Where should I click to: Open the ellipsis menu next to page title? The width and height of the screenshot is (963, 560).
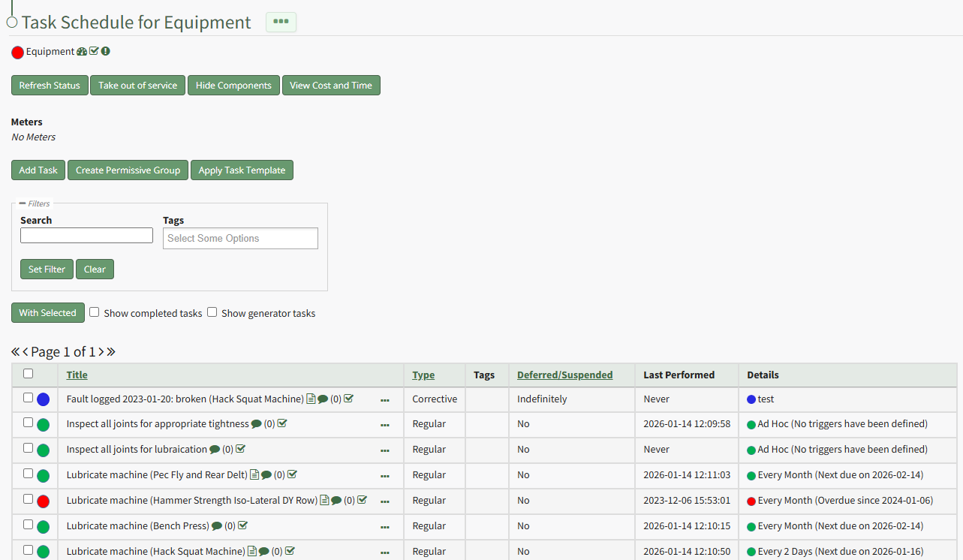(x=281, y=22)
